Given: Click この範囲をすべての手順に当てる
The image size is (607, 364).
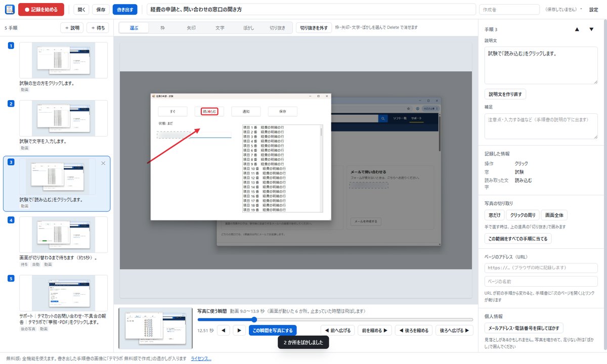Looking at the screenshot, I should click(x=518, y=238).
